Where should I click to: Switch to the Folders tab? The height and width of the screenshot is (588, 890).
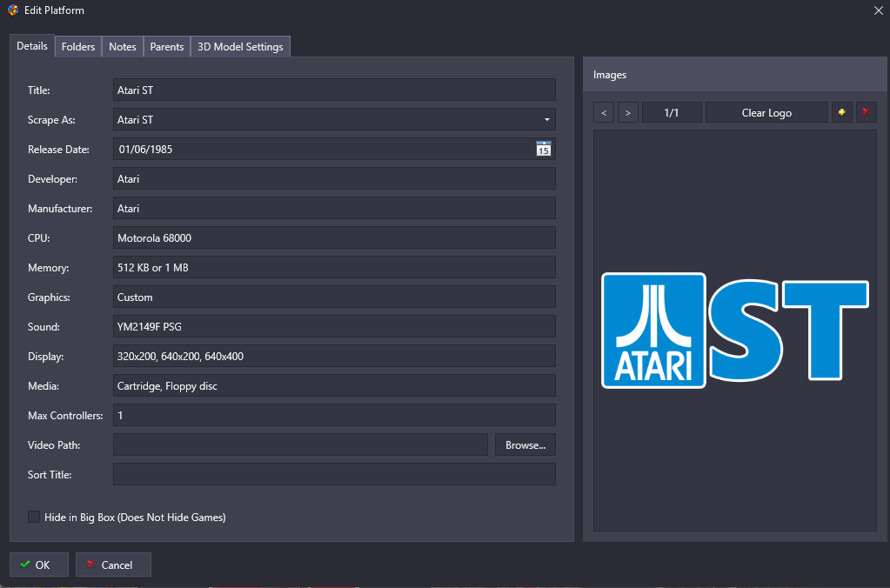pos(78,47)
